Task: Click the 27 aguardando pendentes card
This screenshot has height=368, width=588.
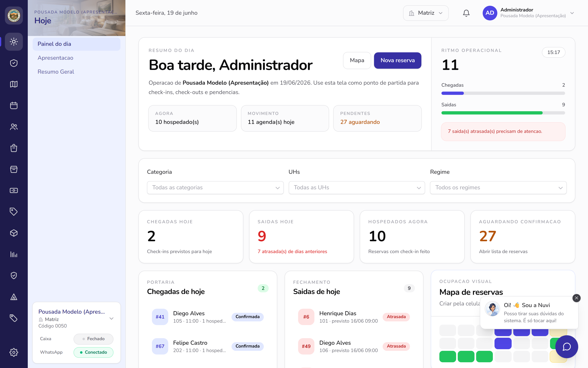Action: coord(377,118)
